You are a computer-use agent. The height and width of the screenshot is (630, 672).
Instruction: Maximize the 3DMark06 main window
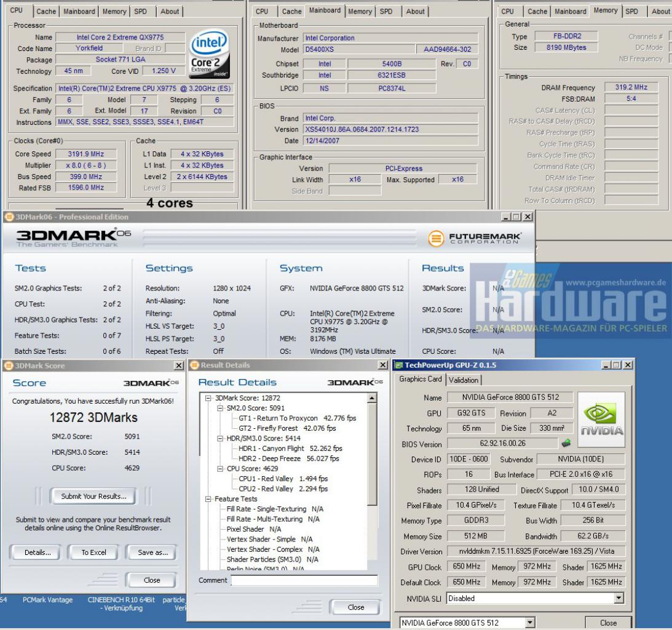[516, 217]
